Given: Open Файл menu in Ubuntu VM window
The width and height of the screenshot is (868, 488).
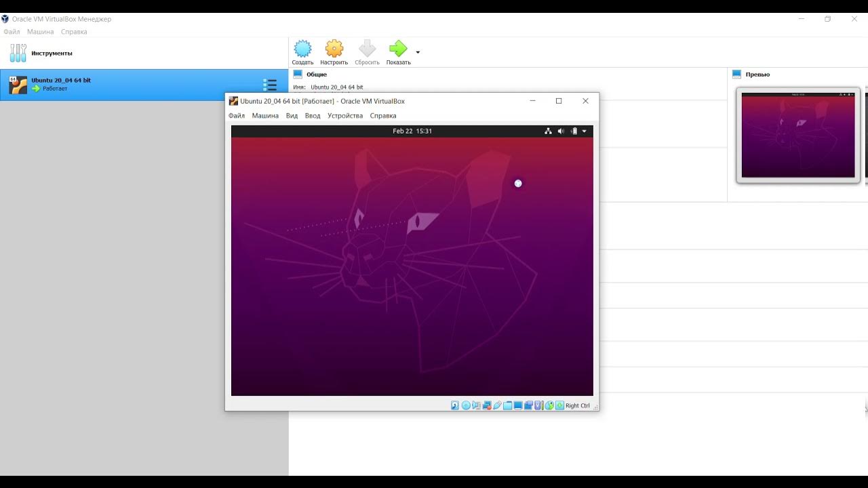Looking at the screenshot, I should click(237, 116).
